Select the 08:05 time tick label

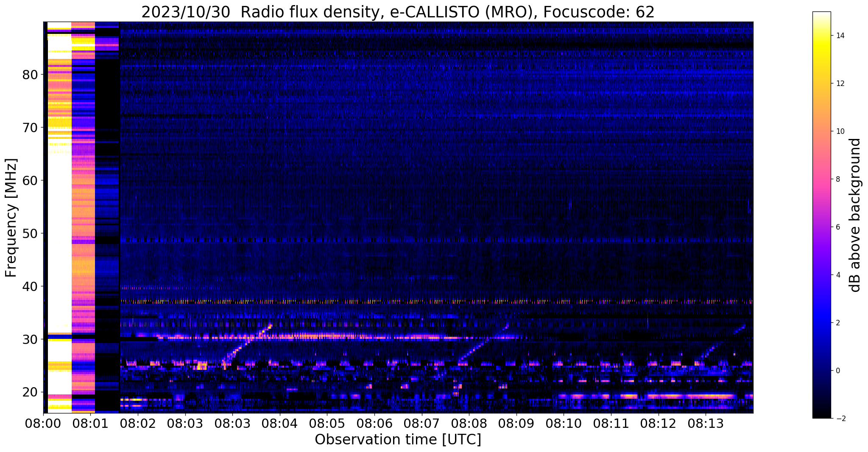(327, 424)
